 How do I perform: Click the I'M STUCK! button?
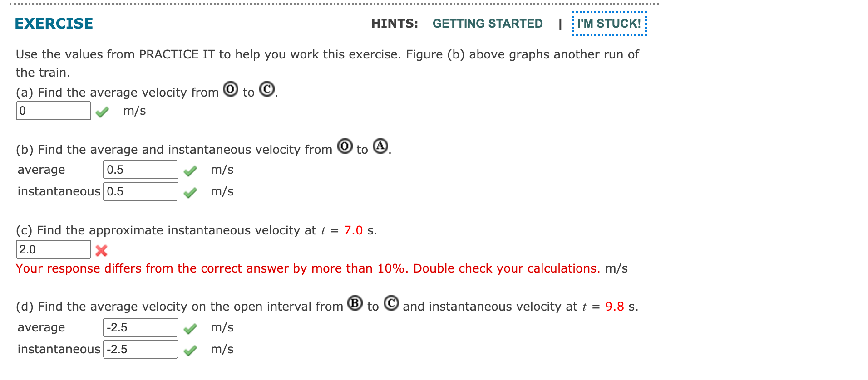click(x=609, y=24)
